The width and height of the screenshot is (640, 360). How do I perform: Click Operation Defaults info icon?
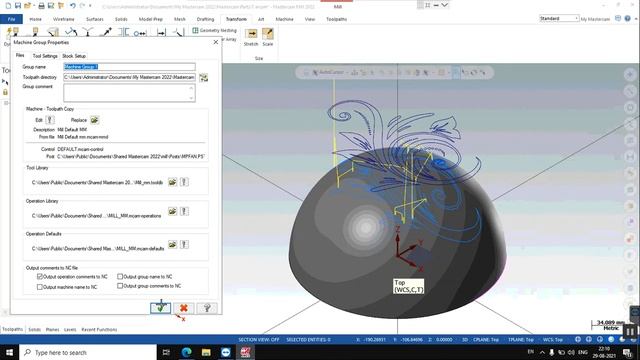pos(184,244)
